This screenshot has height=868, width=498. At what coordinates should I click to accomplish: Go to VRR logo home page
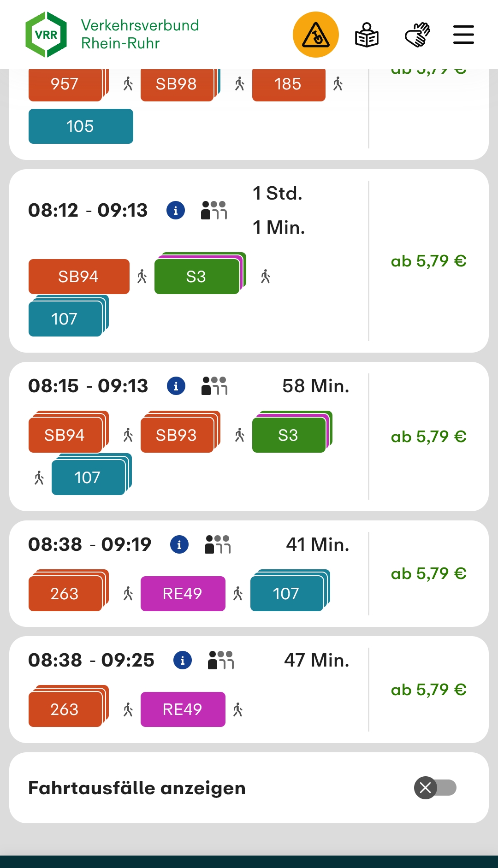(46, 35)
